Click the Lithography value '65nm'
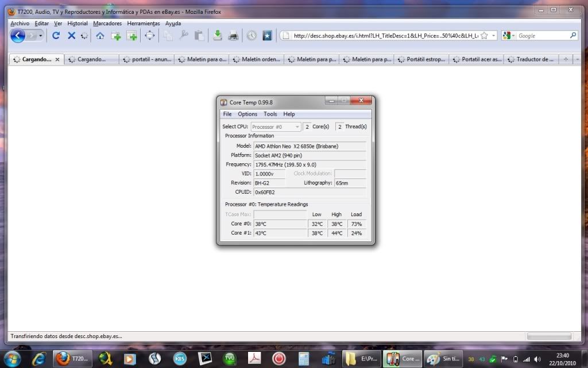This screenshot has height=368, width=588. point(350,183)
